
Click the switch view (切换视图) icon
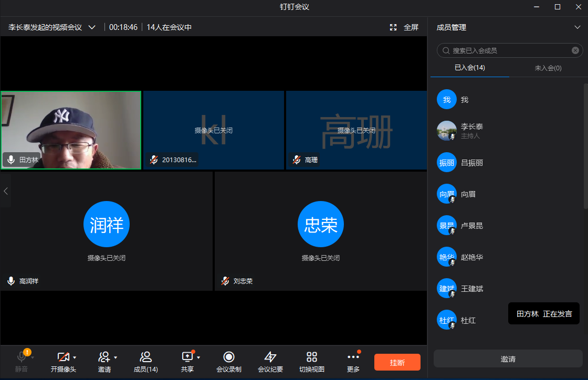click(x=312, y=357)
